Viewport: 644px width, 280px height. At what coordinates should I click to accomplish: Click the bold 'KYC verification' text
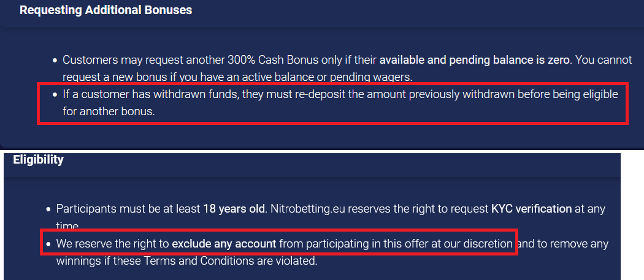[x=532, y=209]
